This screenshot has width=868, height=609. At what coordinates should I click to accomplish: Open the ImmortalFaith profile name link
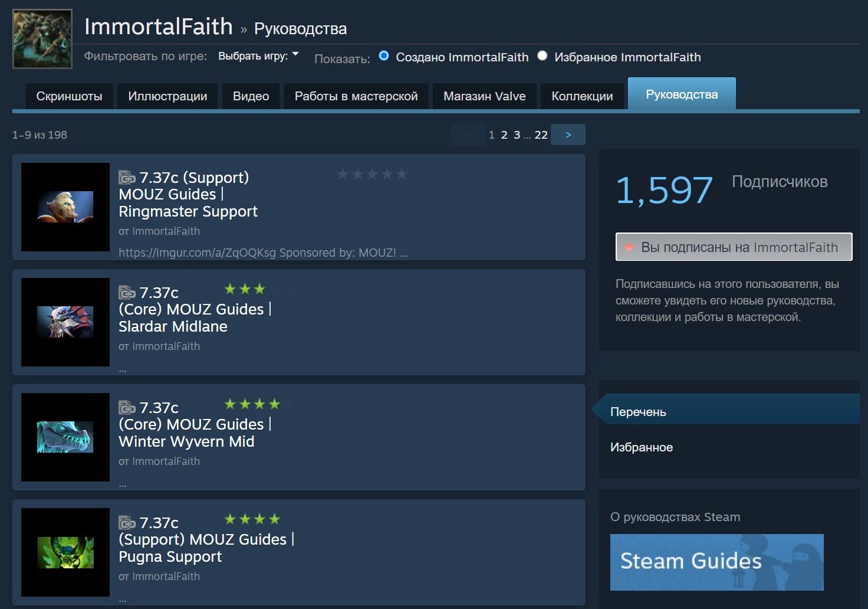[159, 27]
